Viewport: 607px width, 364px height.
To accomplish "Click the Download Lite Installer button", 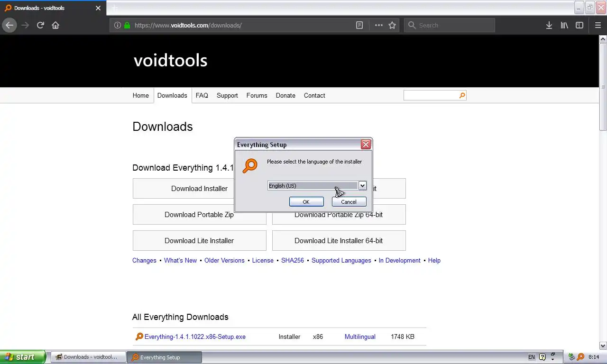I will (199, 241).
